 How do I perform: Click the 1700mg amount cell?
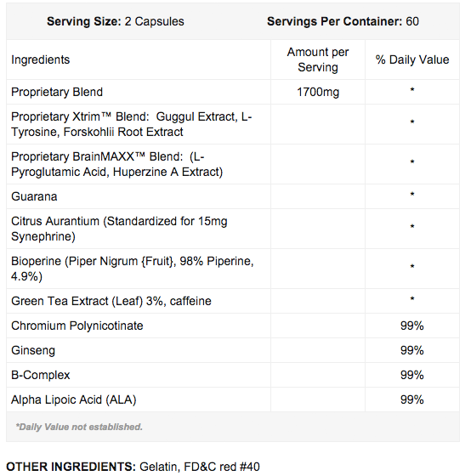click(x=318, y=92)
